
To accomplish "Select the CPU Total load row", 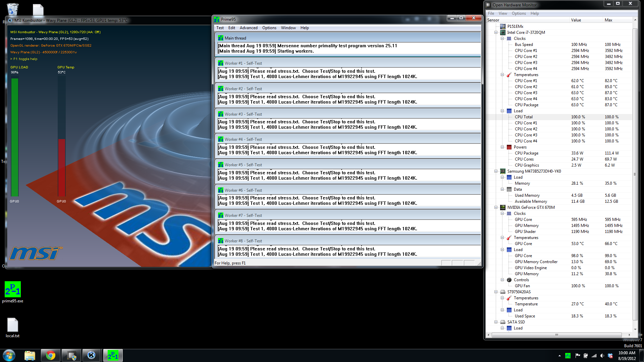I will pyautogui.click(x=559, y=117).
